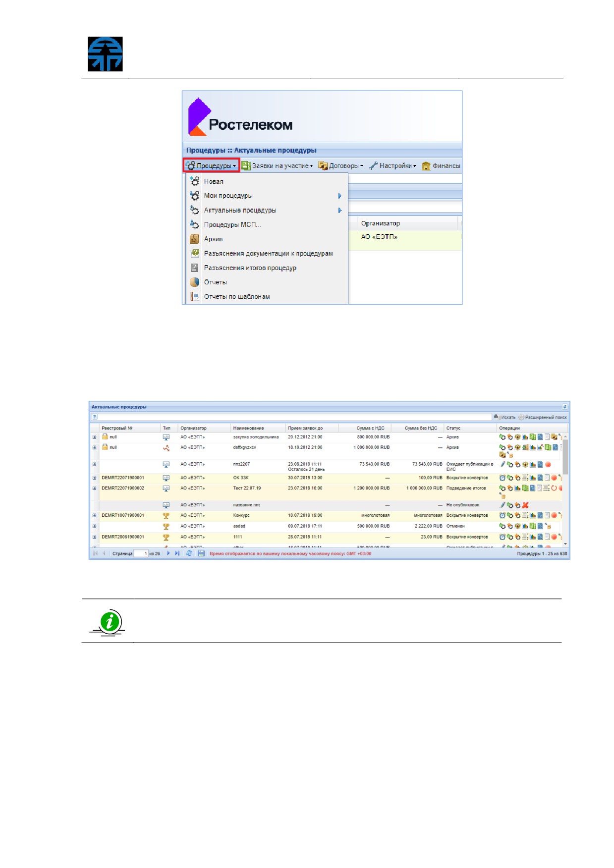Click the monitor type icon in Тест 22.07.19 row
Viewport: 614px width, 868px height.
[166, 488]
